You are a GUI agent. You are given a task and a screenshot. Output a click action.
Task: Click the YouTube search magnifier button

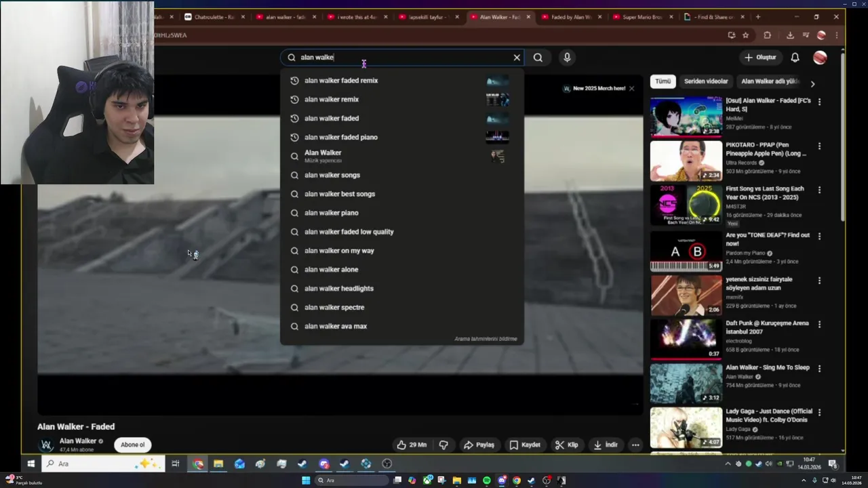[x=538, y=58]
